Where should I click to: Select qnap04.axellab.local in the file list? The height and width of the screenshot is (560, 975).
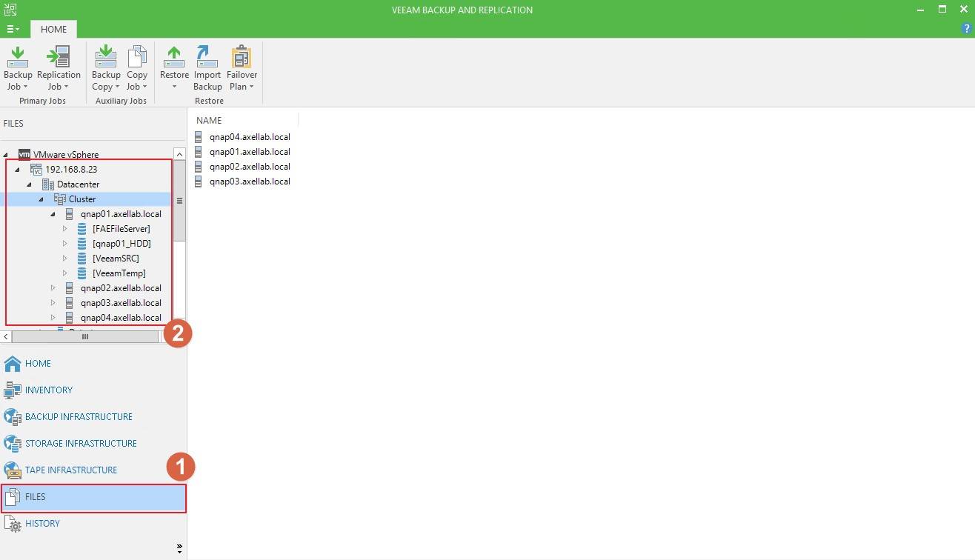[x=249, y=137]
